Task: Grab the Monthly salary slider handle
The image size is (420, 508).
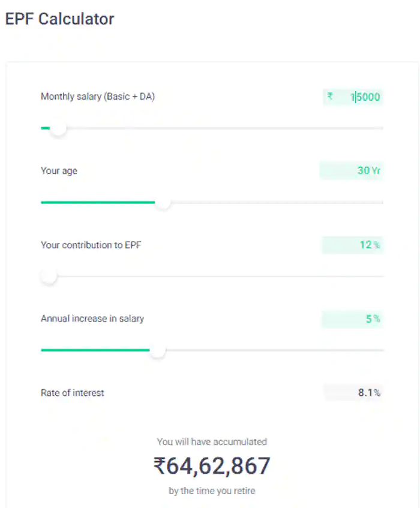Action: click(58, 128)
